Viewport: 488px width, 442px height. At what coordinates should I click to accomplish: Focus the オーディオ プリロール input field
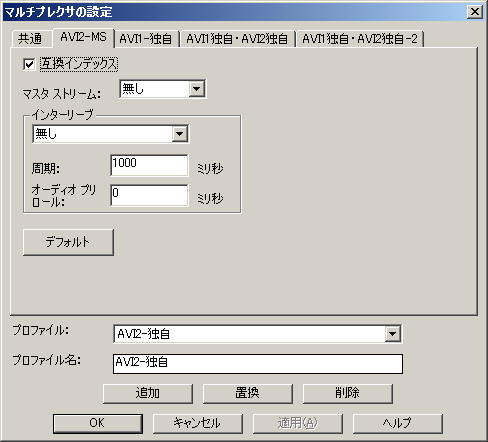[149, 195]
